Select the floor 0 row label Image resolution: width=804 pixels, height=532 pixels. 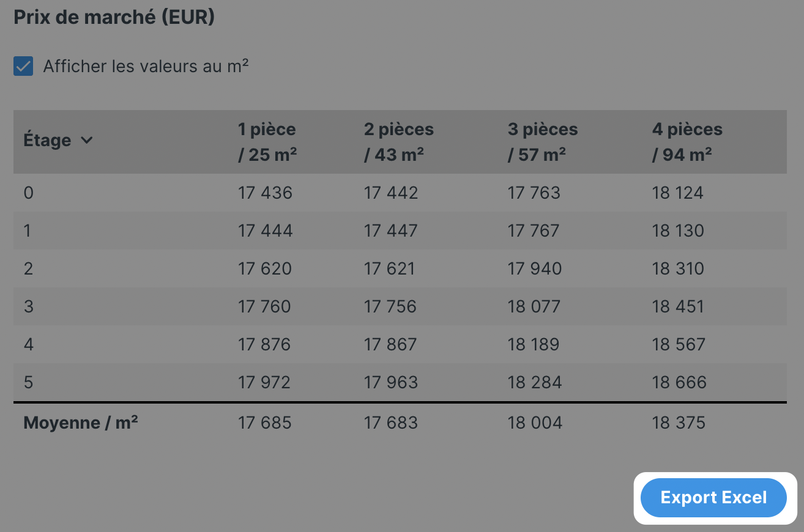pos(28,193)
